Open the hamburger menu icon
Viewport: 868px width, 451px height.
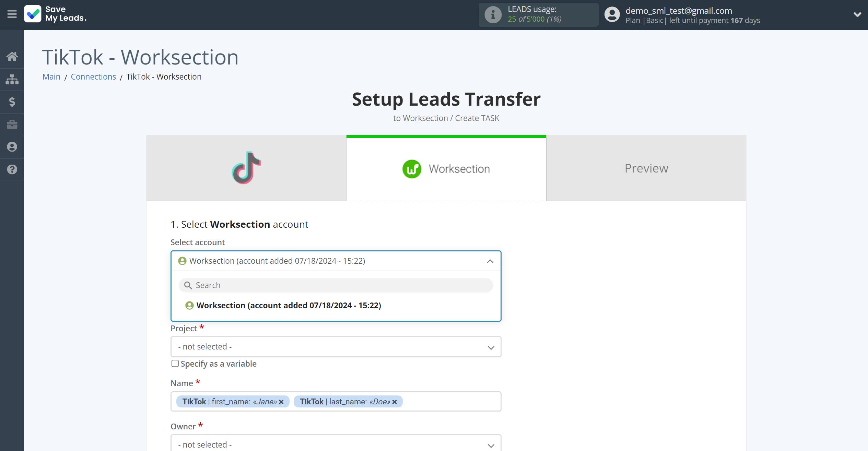[x=12, y=14]
